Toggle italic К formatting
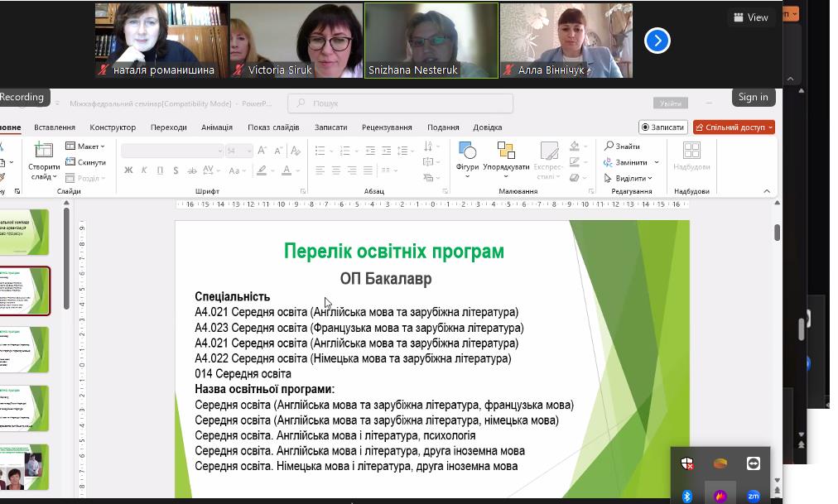838x504 pixels. (x=144, y=170)
